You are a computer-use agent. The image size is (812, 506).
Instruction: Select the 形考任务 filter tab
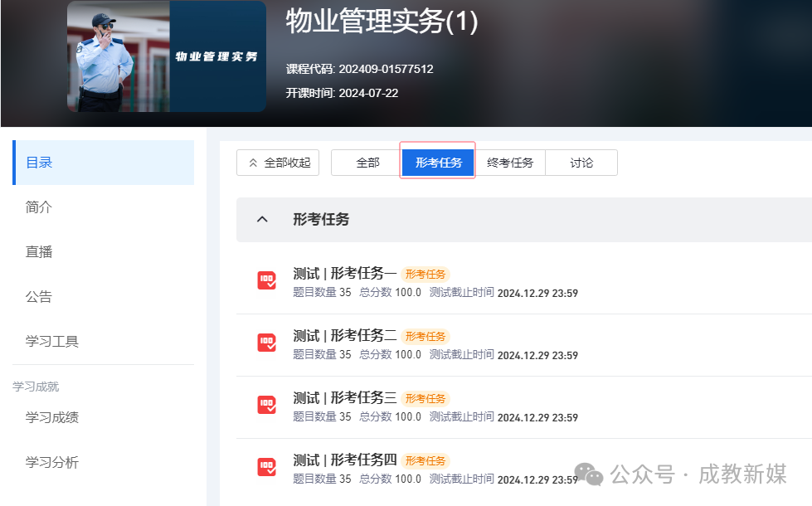pyautogui.click(x=438, y=163)
